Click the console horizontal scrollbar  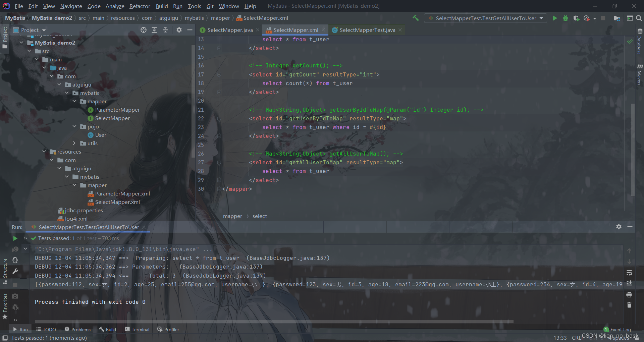coord(274,322)
